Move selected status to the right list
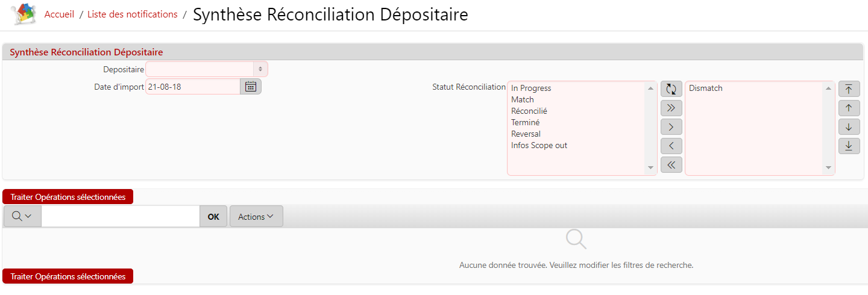This screenshot has height=295, width=868. point(671,126)
